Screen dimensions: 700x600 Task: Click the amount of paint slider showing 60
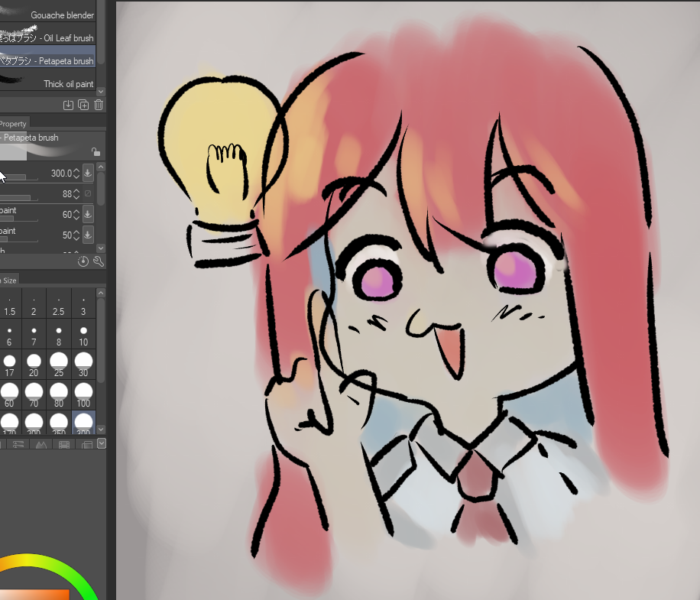click(19, 219)
